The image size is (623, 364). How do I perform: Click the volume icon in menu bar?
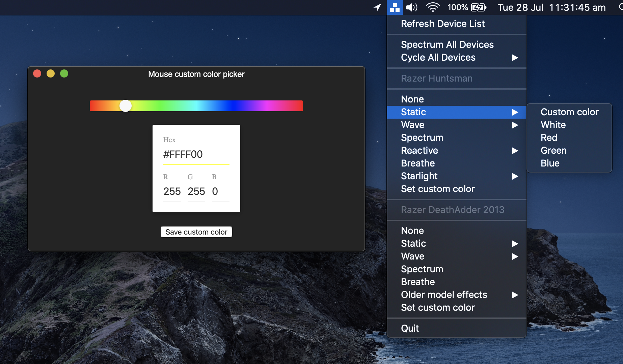pyautogui.click(x=412, y=7)
